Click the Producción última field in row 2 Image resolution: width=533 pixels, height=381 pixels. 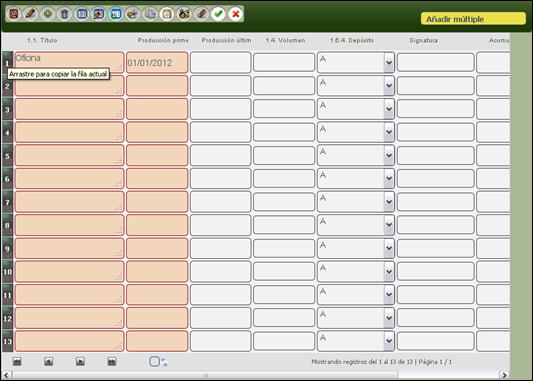pyautogui.click(x=221, y=86)
